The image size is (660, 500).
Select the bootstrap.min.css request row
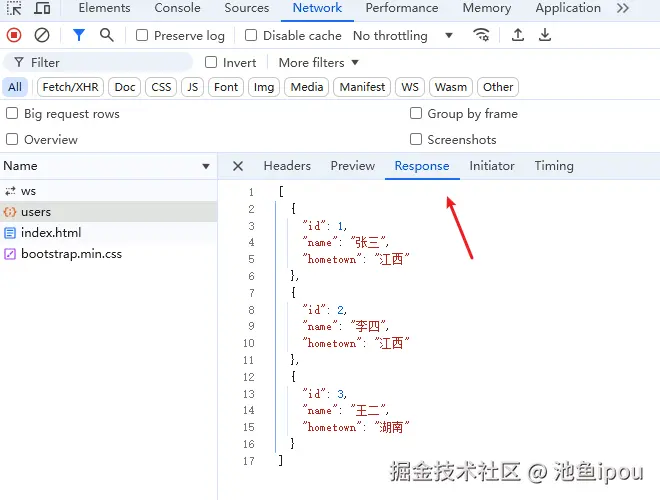tap(109, 254)
